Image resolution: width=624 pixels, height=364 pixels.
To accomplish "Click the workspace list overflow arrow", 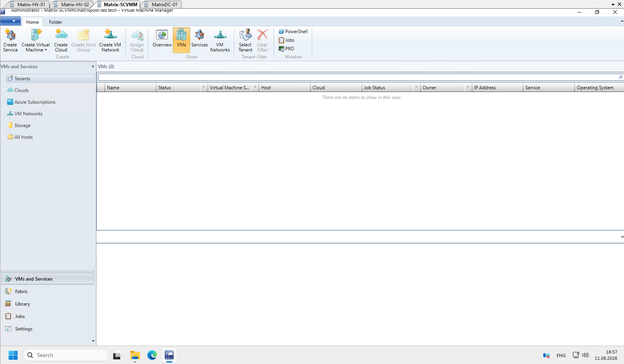I will point(93,341).
